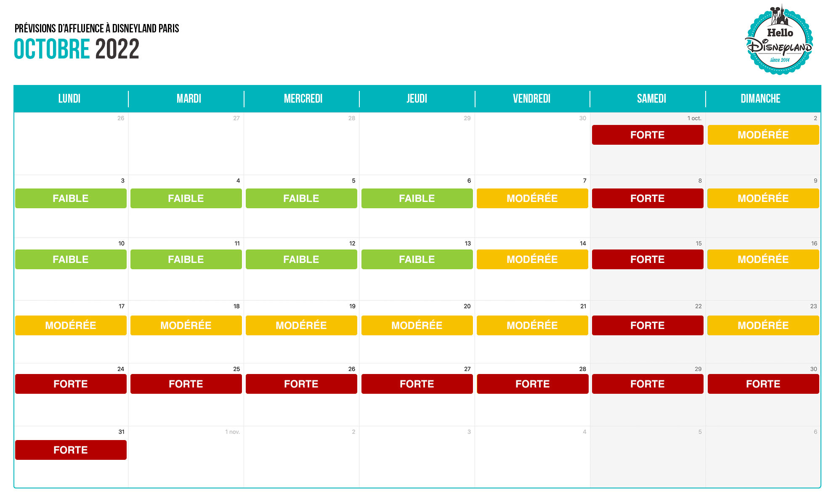Click MODÉRÉE label on October 2

pyautogui.click(x=763, y=135)
